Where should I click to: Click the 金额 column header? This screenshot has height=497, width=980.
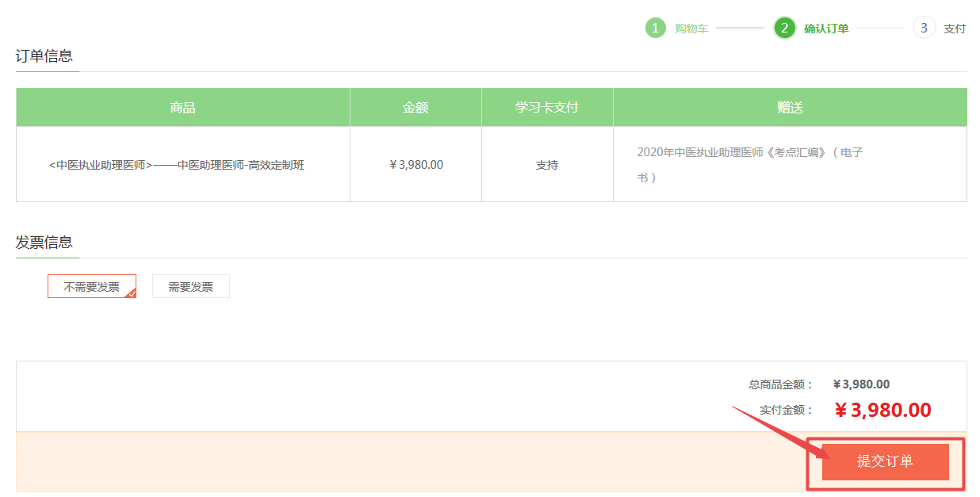415,108
